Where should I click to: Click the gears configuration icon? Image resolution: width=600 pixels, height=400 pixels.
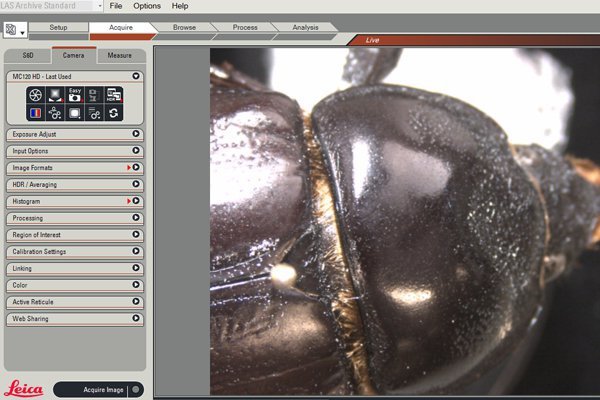click(55, 114)
